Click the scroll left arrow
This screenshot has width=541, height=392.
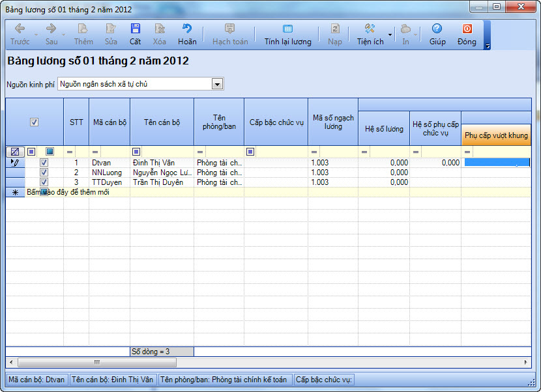(11, 362)
